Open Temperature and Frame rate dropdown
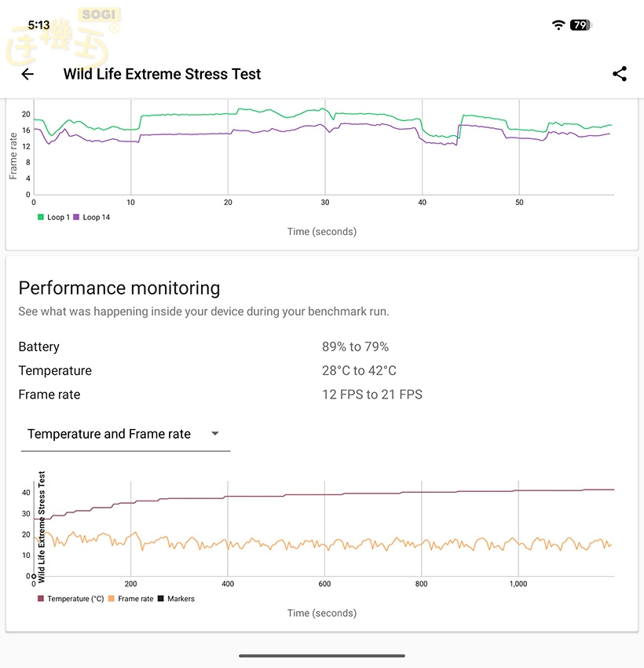Screen dimensions: 644x668 (110, 434)
